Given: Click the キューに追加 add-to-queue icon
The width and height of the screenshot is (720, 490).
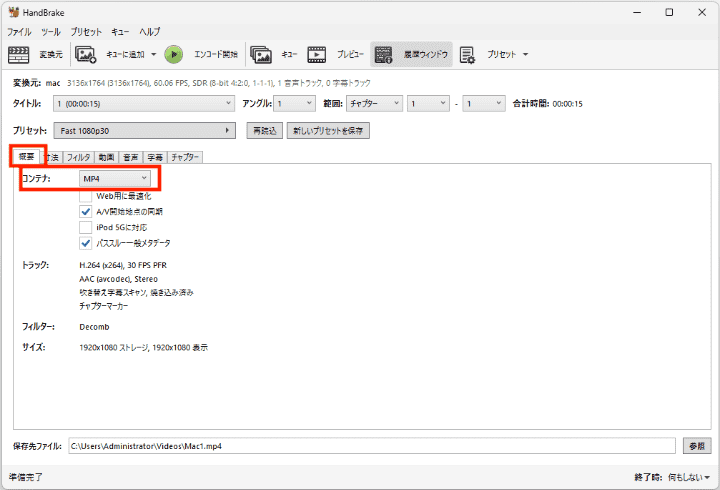Looking at the screenshot, I should click(x=86, y=54).
